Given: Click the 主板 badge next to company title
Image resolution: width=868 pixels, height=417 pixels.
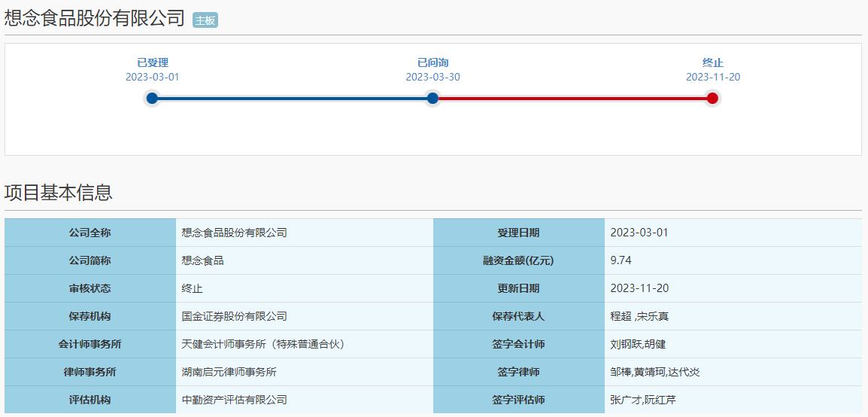Looking at the screenshot, I should click(x=205, y=20).
